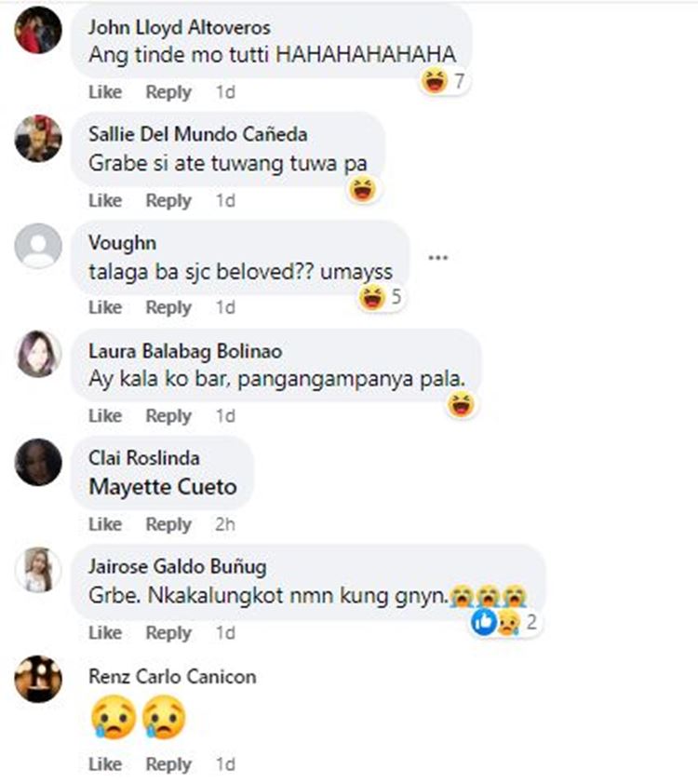Open Clai Roslinda's profile name
This screenshot has width=698, height=784.
click(144, 458)
